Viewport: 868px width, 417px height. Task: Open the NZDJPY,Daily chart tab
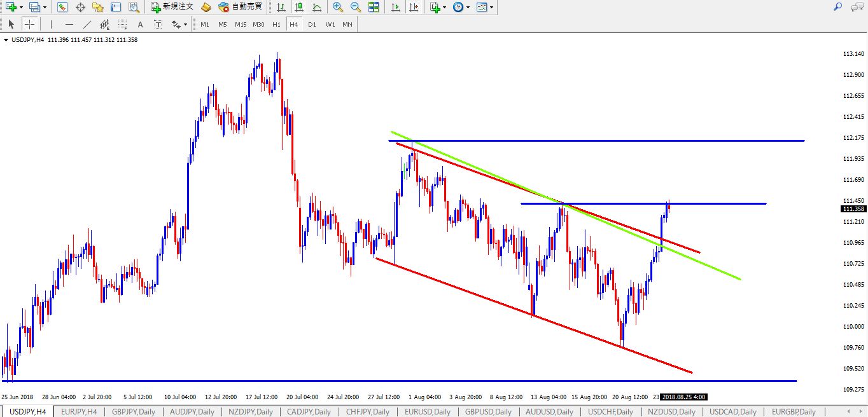[251, 412]
